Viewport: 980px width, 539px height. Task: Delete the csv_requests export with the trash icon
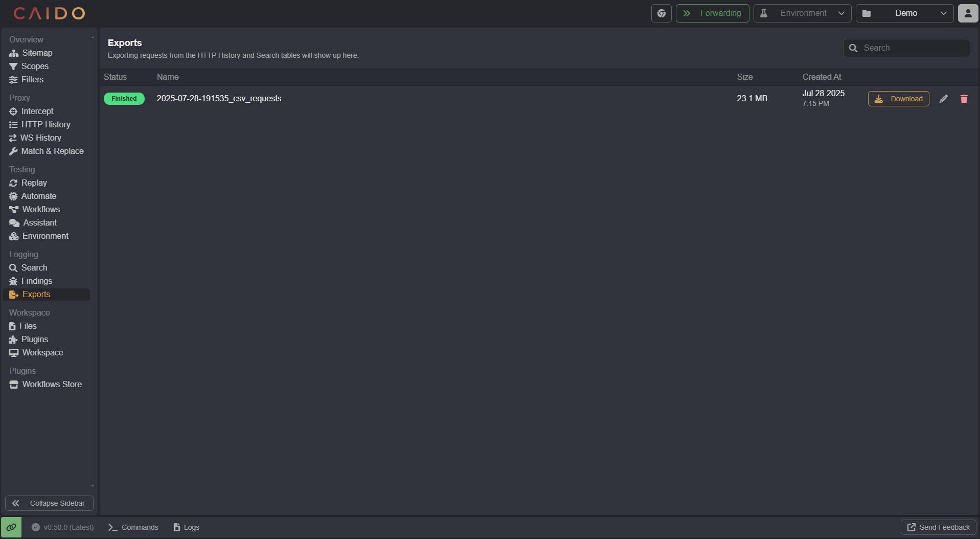coord(964,98)
